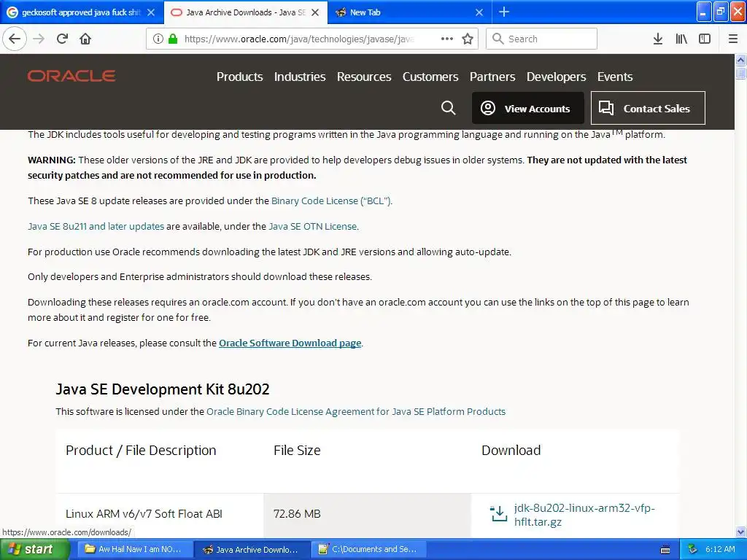Image resolution: width=747 pixels, height=560 pixels.
Task: Click the View Accounts button
Action: click(x=527, y=108)
